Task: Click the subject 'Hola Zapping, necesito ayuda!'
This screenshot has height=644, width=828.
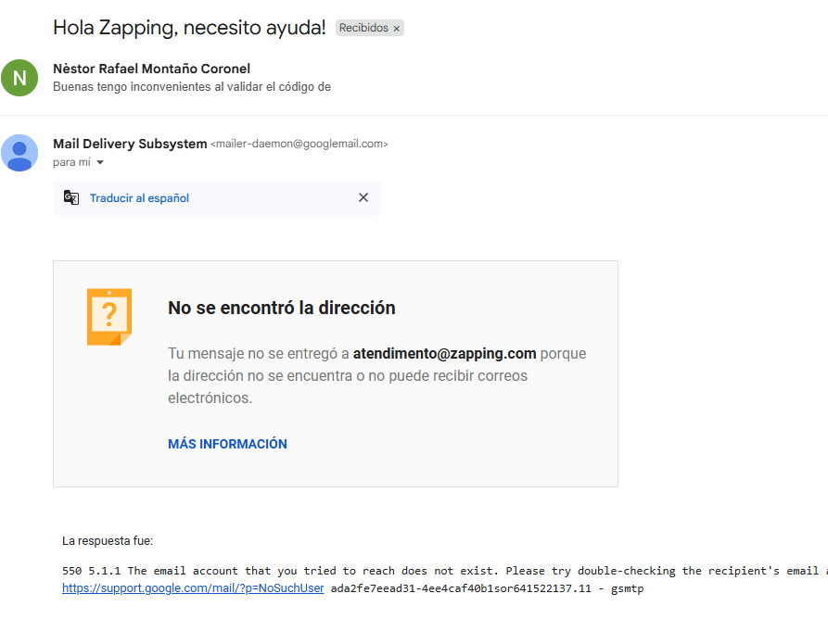Action: tap(189, 28)
